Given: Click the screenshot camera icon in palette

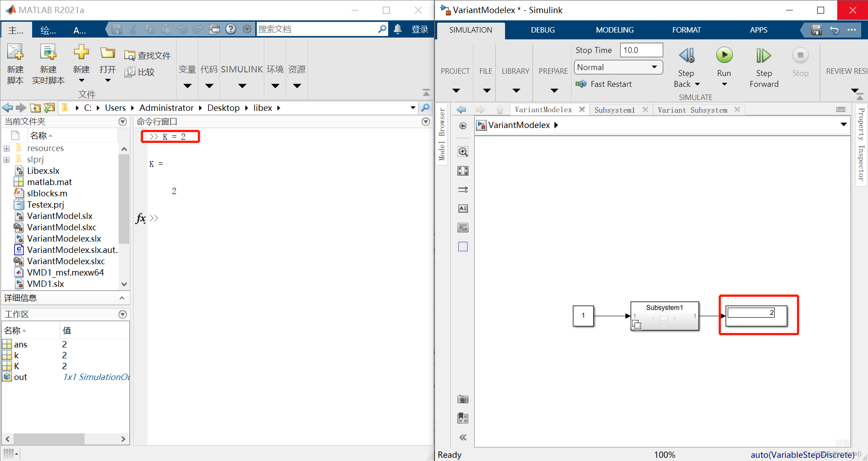Looking at the screenshot, I should point(463,399).
